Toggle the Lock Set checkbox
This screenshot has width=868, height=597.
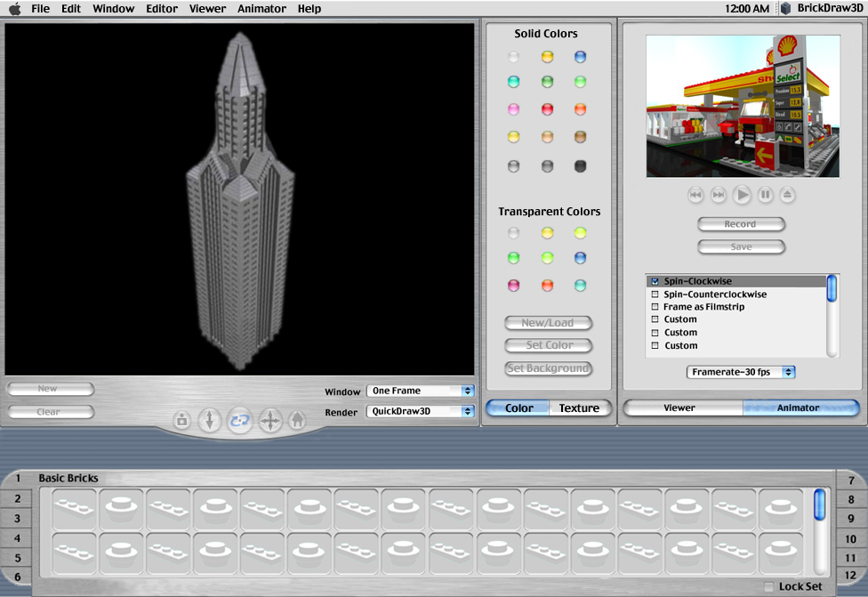pyautogui.click(x=767, y=586)
